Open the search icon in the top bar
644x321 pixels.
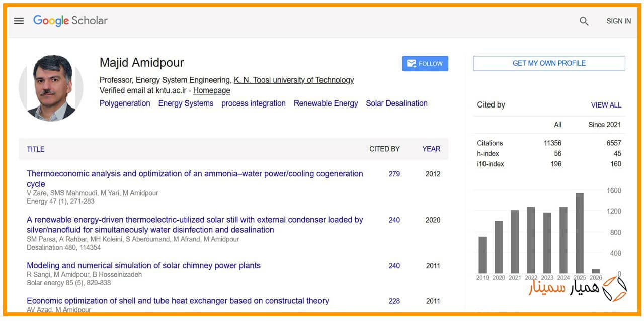584,21
